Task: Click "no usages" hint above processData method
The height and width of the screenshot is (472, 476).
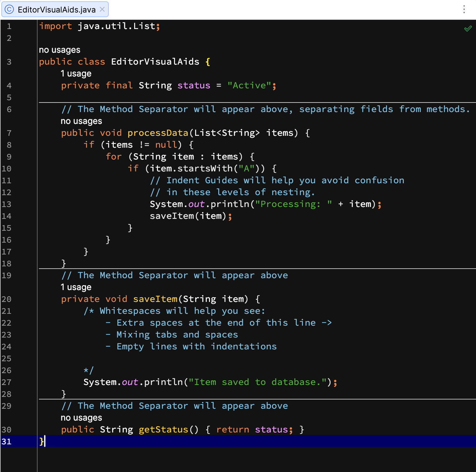Action: (81, 121)
